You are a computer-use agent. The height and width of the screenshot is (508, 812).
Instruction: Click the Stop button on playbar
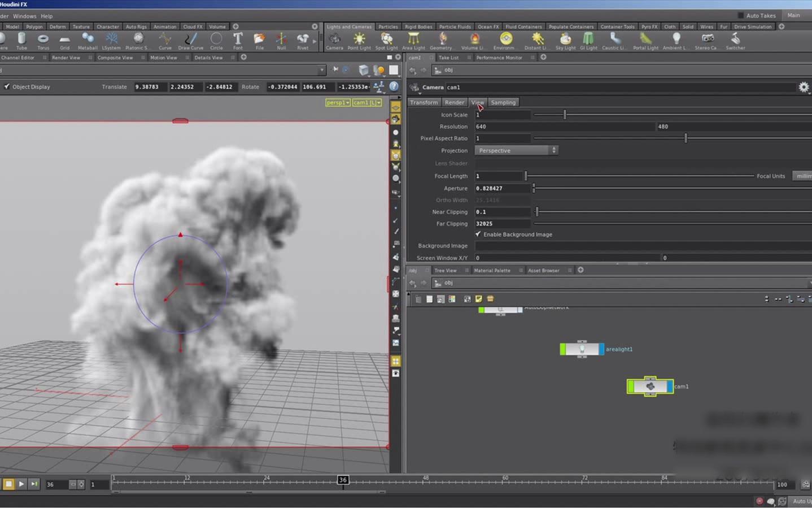coord(8,484)
